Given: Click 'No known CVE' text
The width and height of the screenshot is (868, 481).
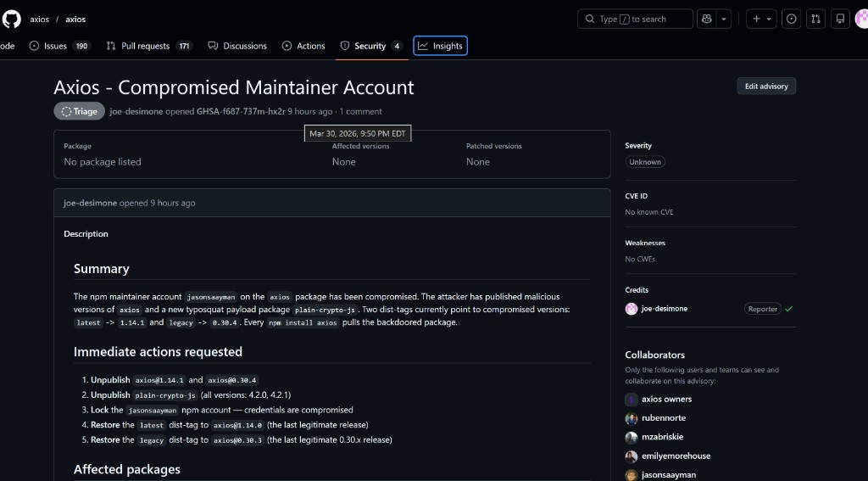Looking at the screenshot, I should pyautogui.click(x=648, y=212).
